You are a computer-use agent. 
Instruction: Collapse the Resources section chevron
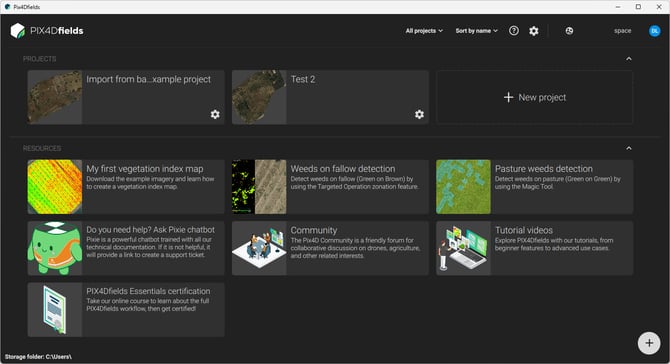coord(629,148)
